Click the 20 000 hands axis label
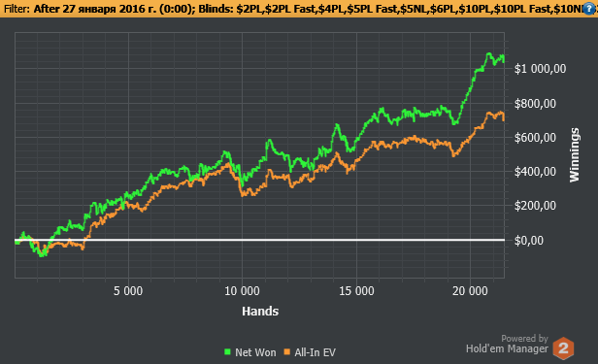This screenshot has height=364, width=598. click(x=470, y=291)
